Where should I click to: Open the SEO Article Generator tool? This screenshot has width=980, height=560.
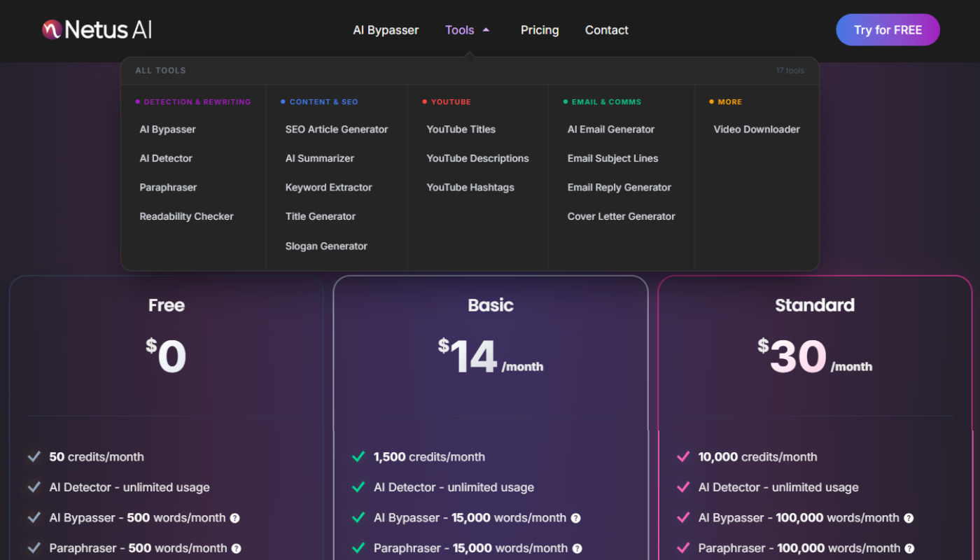(x=337, y=129)
